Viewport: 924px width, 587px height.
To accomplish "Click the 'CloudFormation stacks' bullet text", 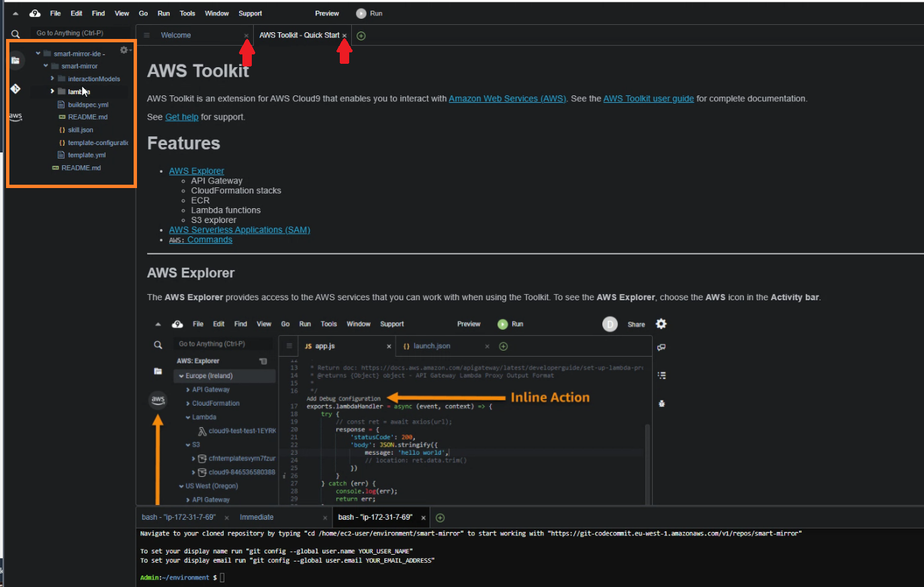I will [x=236, y=191].
